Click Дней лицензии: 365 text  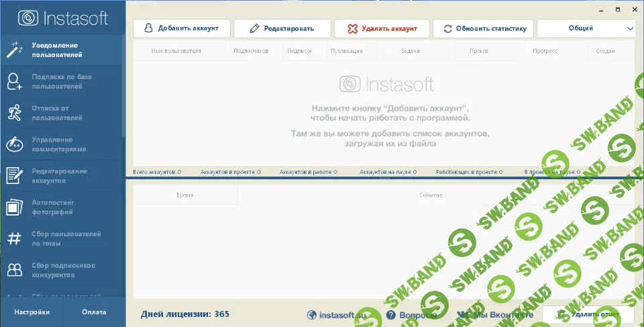[x=185, y=314]
